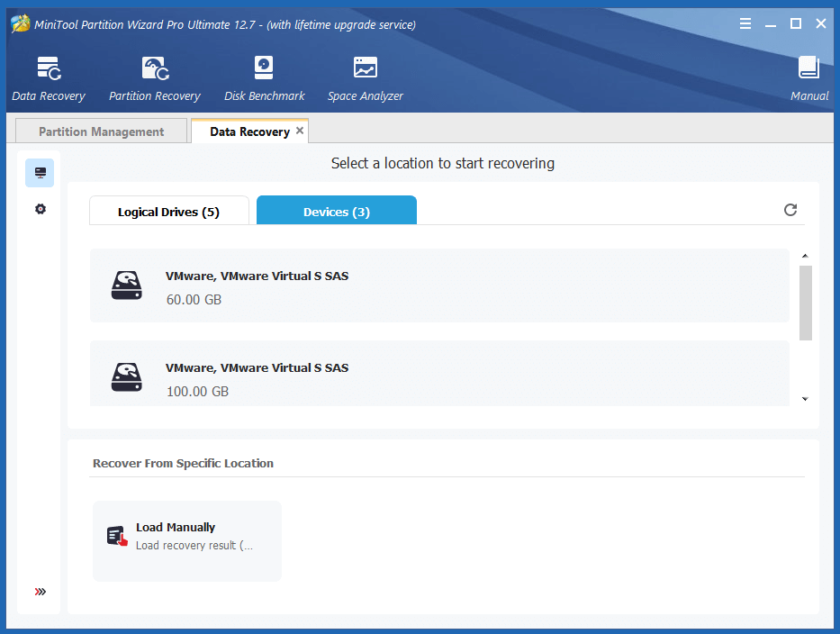This screenshot has height=634, width=840.
Task: Select the 100.00 GB VMware disk
Action: point(439,374)
